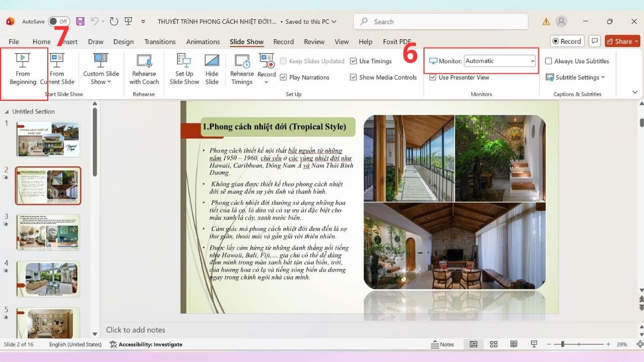Click the Hide Slide button
This screenshot has width=644, height=362.
(212, 70)
